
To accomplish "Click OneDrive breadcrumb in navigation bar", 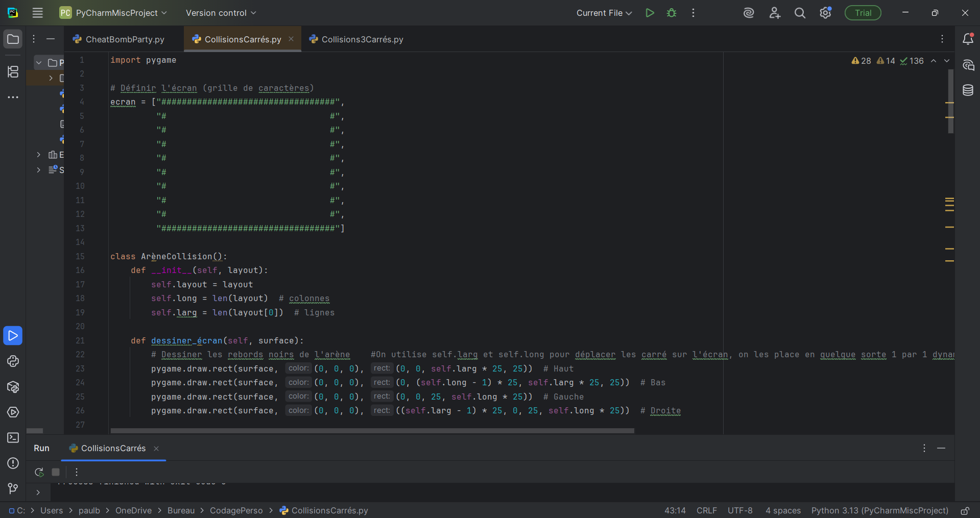I will 133,510.
